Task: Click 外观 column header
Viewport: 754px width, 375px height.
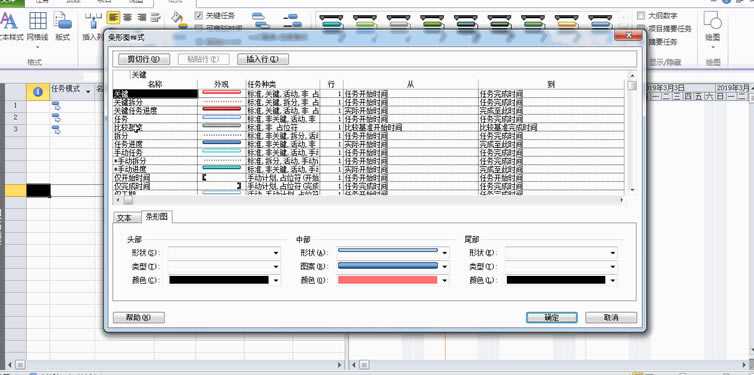Action: click(x=221, y=84)
